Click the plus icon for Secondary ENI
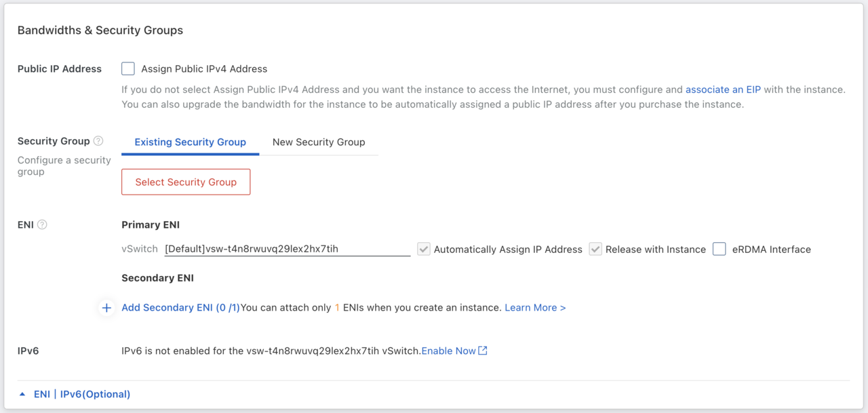This screenshot has width=868, height=413. tap(106, 308)
